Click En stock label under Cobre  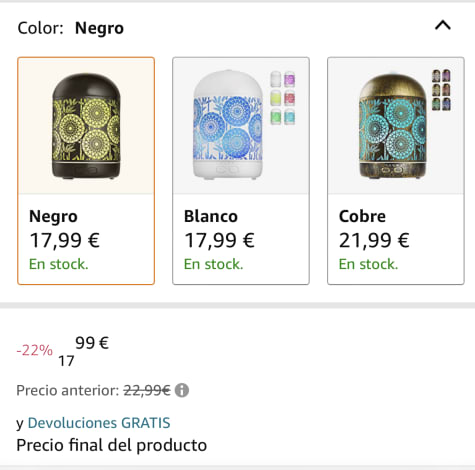(368, 264)
